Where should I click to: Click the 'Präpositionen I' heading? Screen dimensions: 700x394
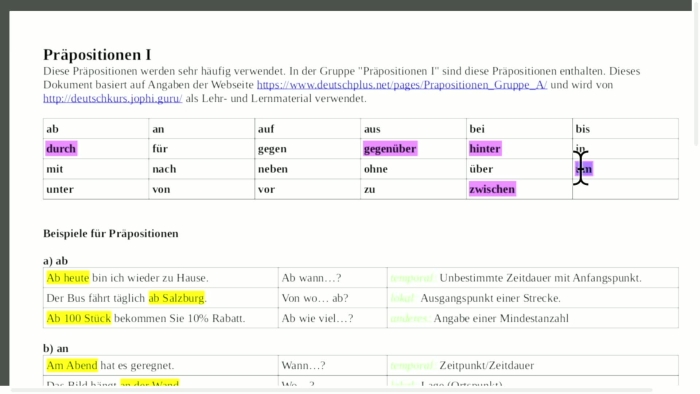(x=97, y=54)
